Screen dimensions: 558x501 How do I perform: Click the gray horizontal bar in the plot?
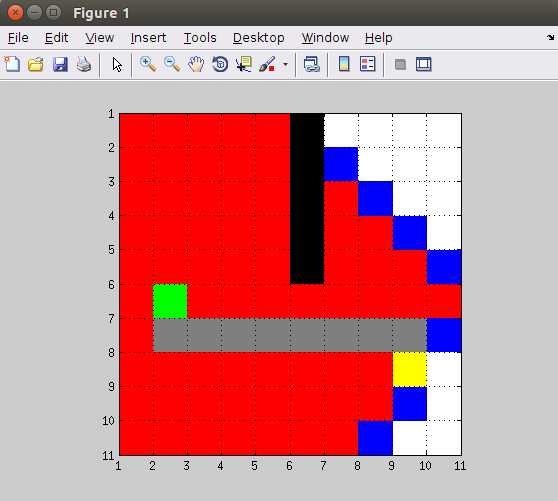290,335
